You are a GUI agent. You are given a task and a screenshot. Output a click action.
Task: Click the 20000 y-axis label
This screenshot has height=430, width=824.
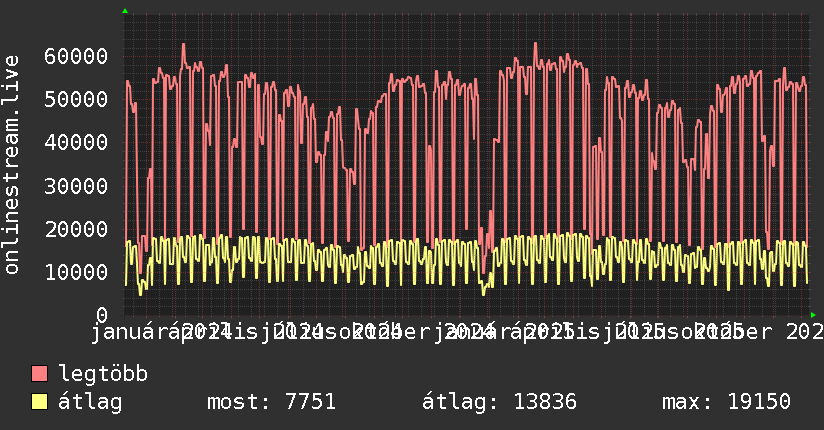click(77, 229)
